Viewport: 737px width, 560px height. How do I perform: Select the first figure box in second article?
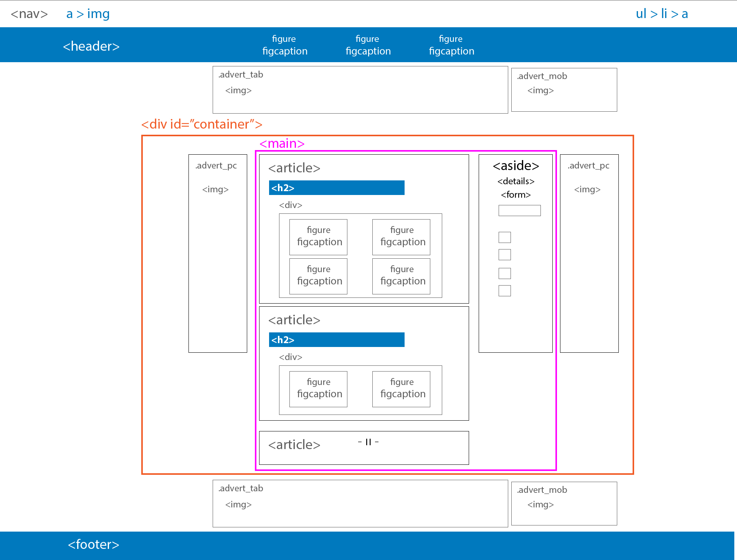click(x=318, y=389)
